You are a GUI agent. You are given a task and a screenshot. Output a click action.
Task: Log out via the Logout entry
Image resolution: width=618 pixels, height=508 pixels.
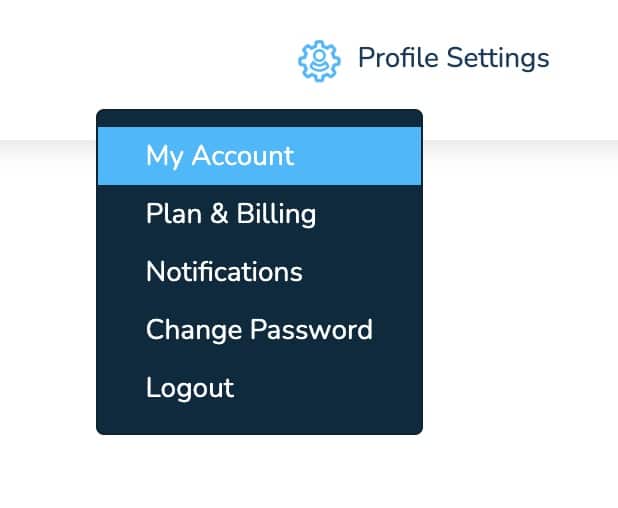[x=259, y=388]
